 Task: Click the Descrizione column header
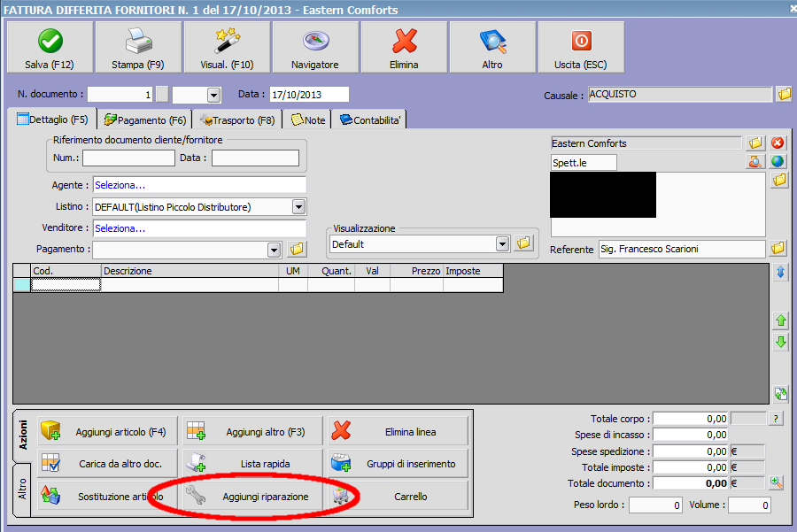coord(190,271)
